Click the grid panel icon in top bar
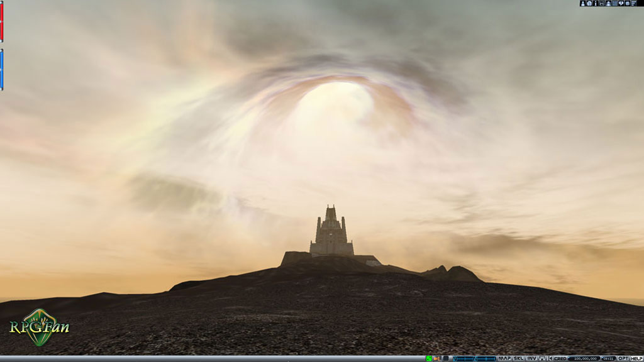This screenshot has width=644, height=362. [615, 3]
